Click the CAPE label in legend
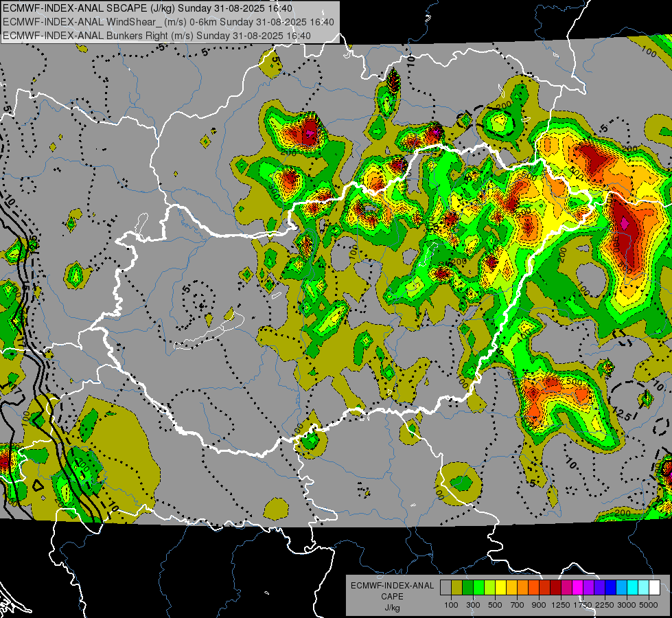This screenshot has height=618, width=672. tap(392, 597)
